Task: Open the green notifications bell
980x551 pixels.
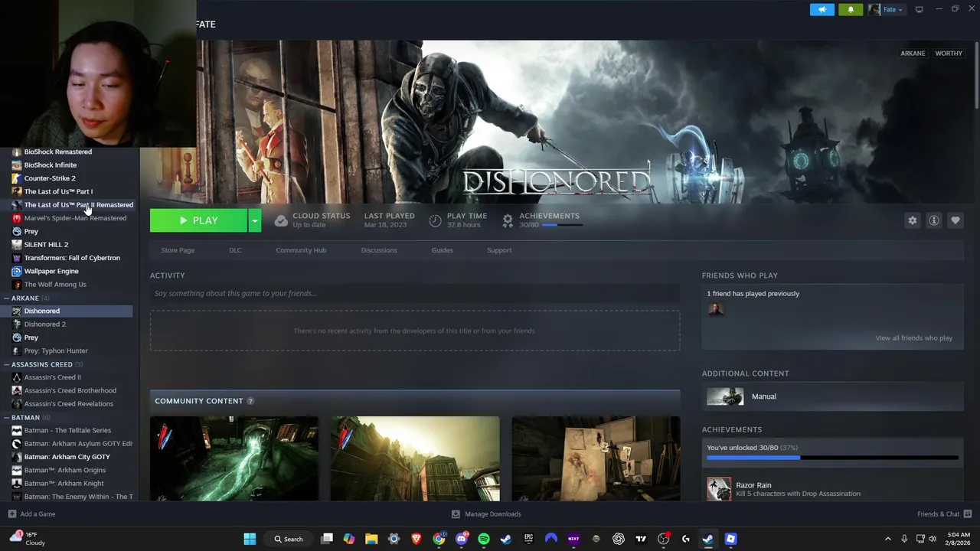Action: [850, 9]
